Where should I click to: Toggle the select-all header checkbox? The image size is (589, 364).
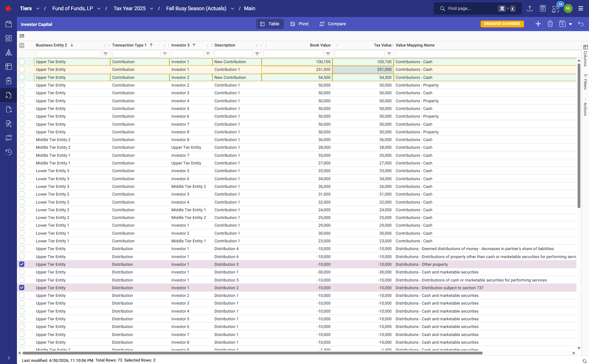click(x=22, y=45)
